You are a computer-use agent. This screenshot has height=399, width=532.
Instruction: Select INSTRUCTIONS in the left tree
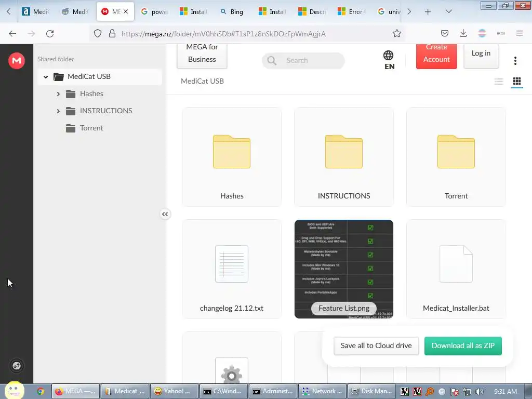click(106, 111)
